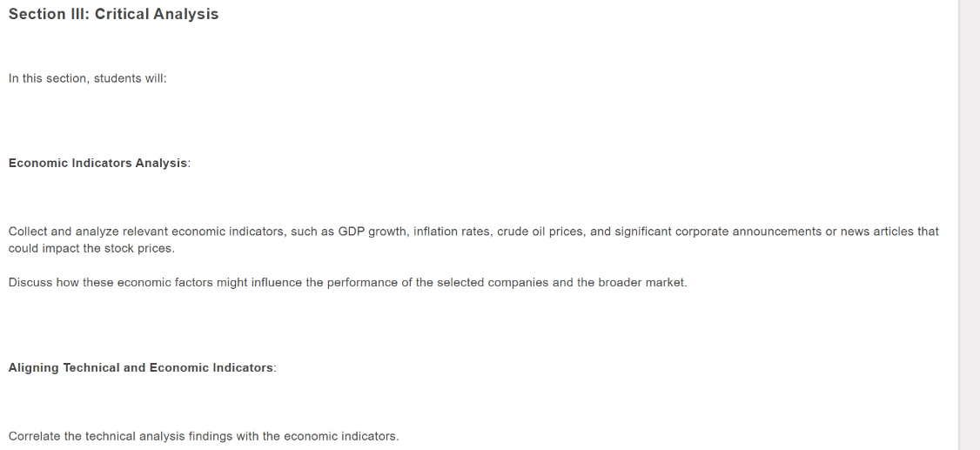Image resolution: width=980 pixels, height=450 pixels.
Task: Click the phrase 'crude oil prices'
Action: coord(540,232)
